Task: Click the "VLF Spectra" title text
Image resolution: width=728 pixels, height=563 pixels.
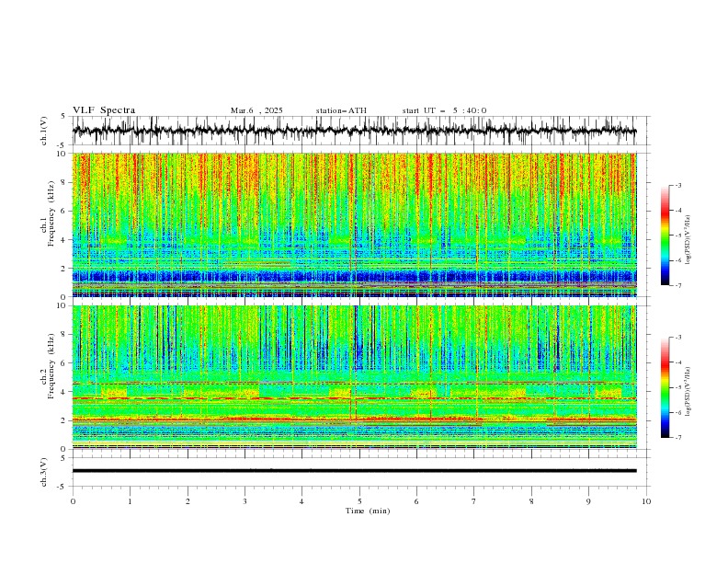Action: (104, 110)
